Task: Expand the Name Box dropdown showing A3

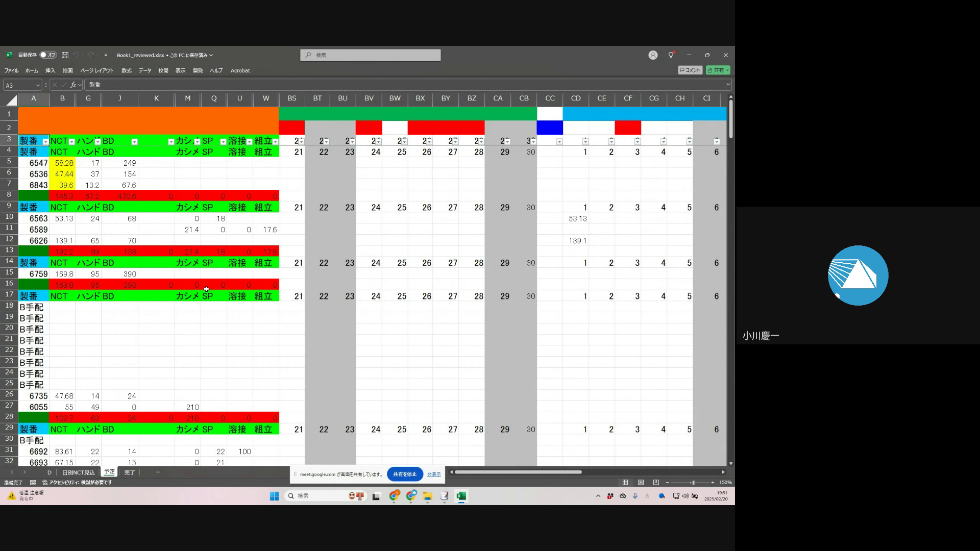Action: [x=38, y=85]
